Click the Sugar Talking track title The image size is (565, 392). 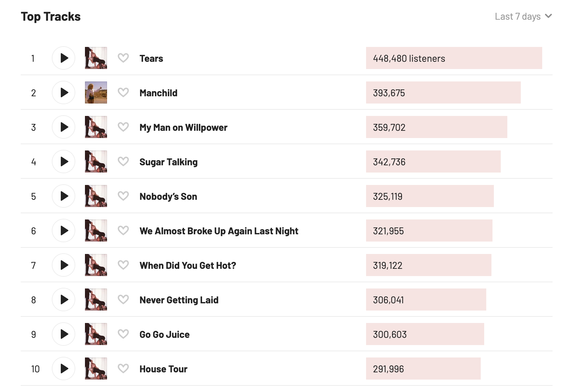[169, 162]
